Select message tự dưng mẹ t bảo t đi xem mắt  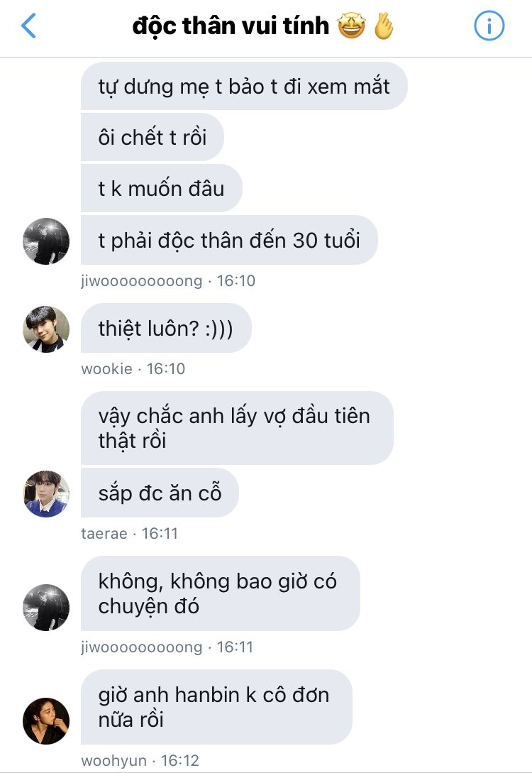point(244,87)
